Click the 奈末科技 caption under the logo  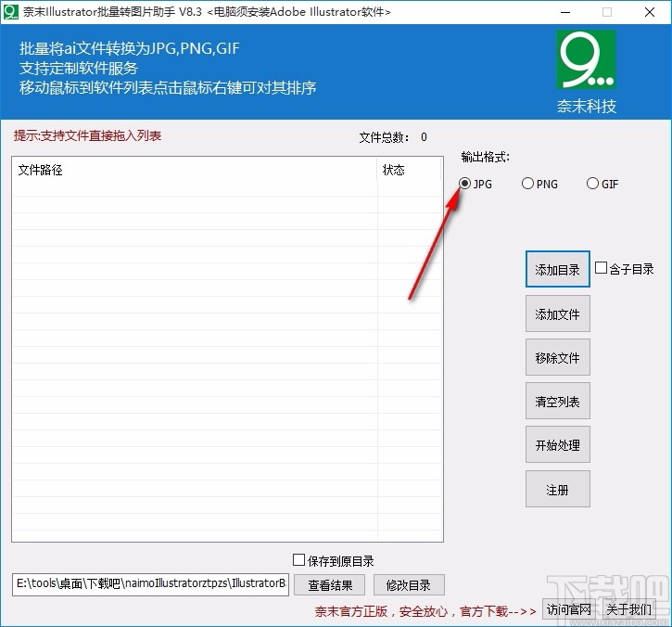[x=587, y=106]
